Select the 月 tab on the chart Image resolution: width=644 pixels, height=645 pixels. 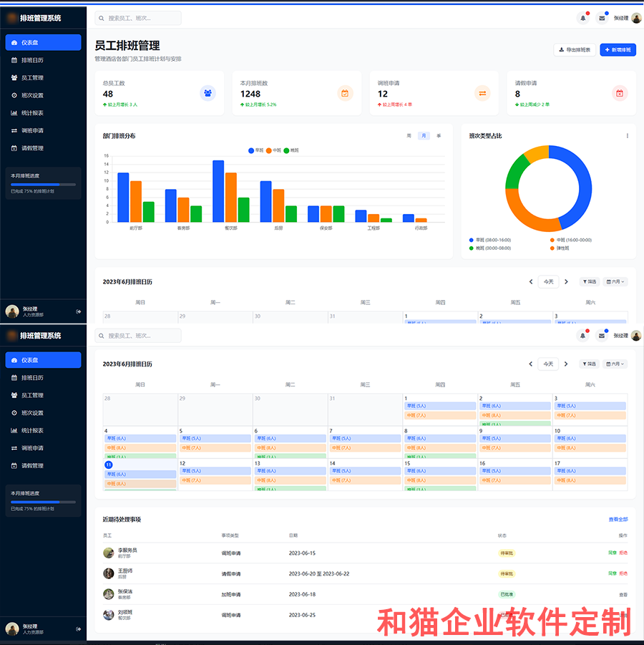coord(423,136)
